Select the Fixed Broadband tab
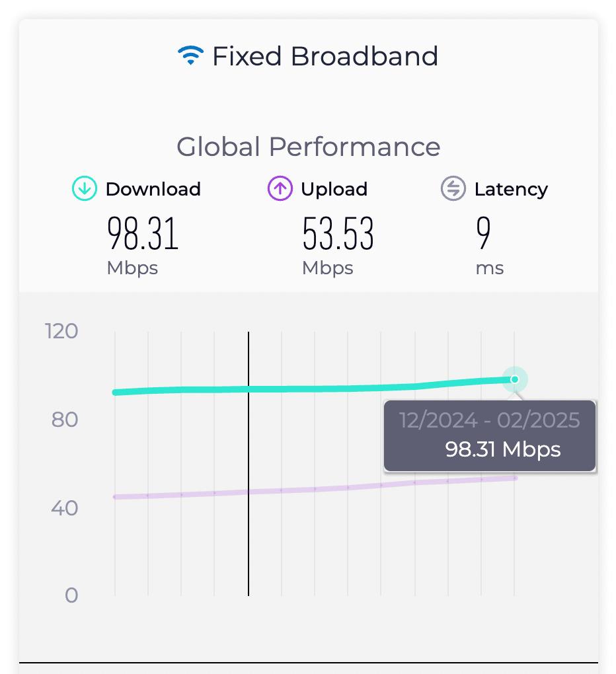The image size is (616, 674). pos(308,55)
